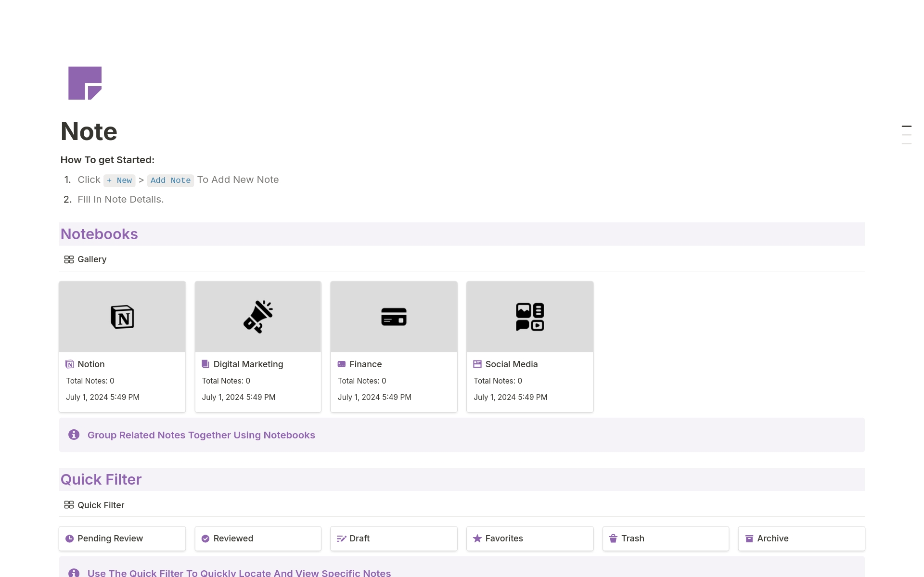This screenshot has height=577, width=924.
Task: Click the Social Media cover media-grid icon
Action: pos(529,317)
